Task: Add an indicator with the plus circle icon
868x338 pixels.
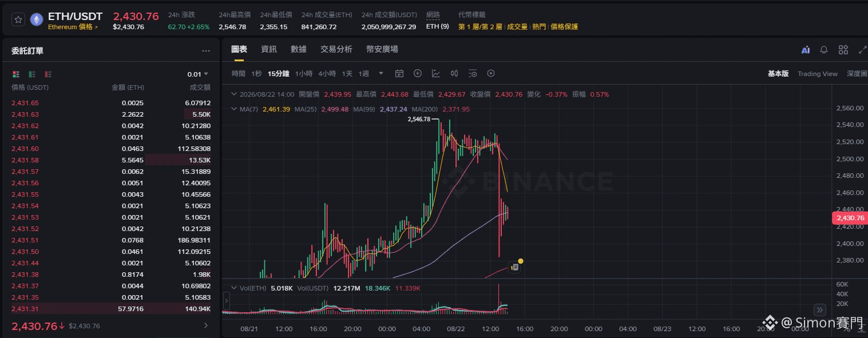Action: pos(418,73)
